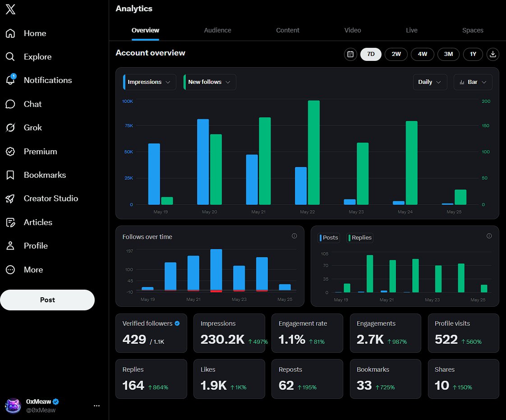Click verified badge next to 0xMeaw name
Image resolution: width=506 pixels, height=420 pixels.
56,402
